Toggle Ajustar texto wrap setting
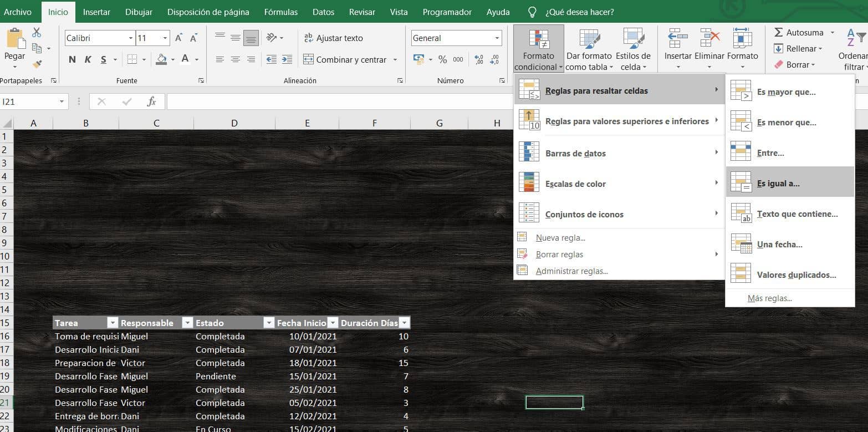Screen dimensions: 868x432 (334, 38)
